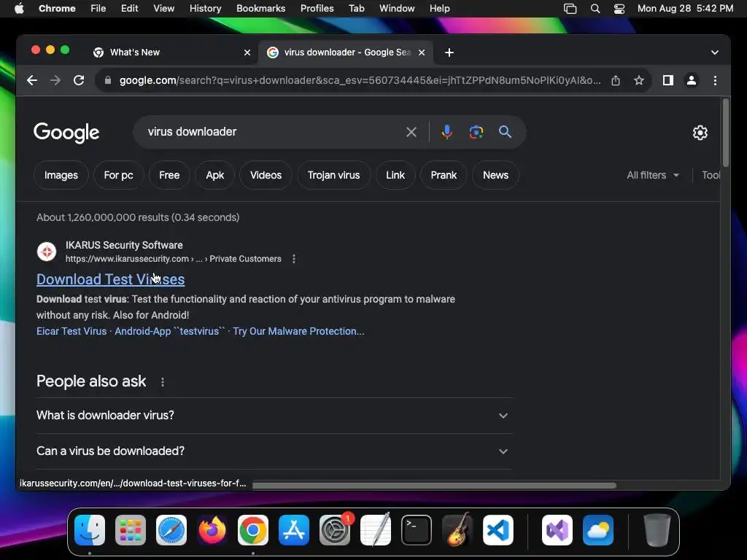The width and height of the screenshot is (747, 560).
Task: Open the Chrome profile avatar
Action: [692, 80]
